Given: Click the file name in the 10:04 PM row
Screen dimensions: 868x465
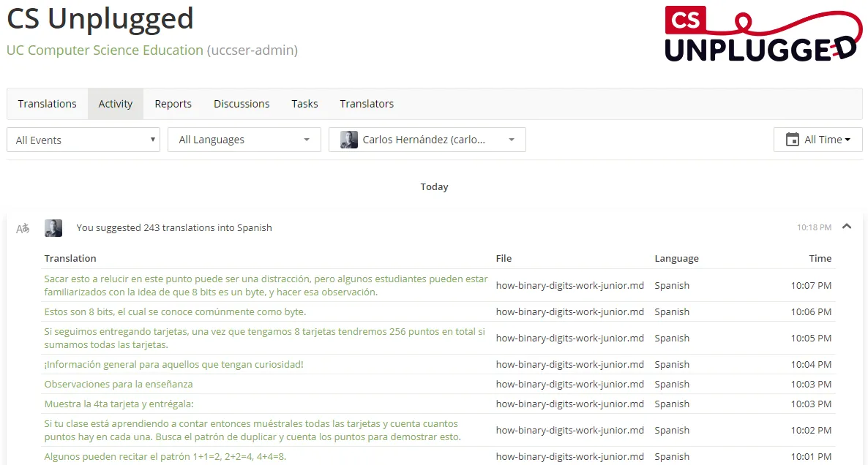Looking at the screenshot, I should coord(569,364).
